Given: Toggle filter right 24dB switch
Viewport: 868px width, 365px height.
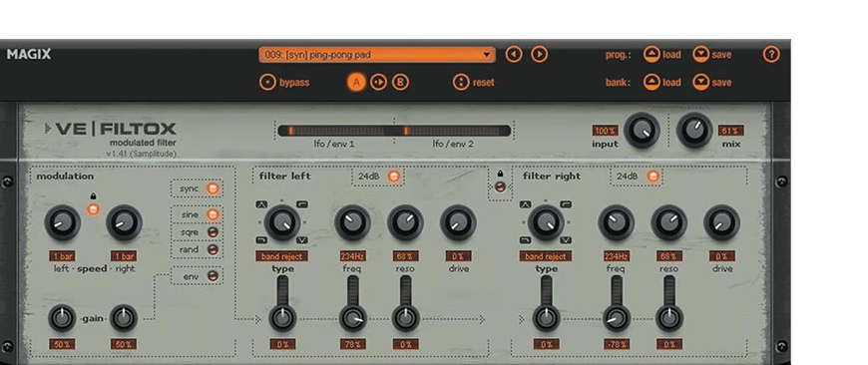Looking at the screenshot, I should (652, 177).
